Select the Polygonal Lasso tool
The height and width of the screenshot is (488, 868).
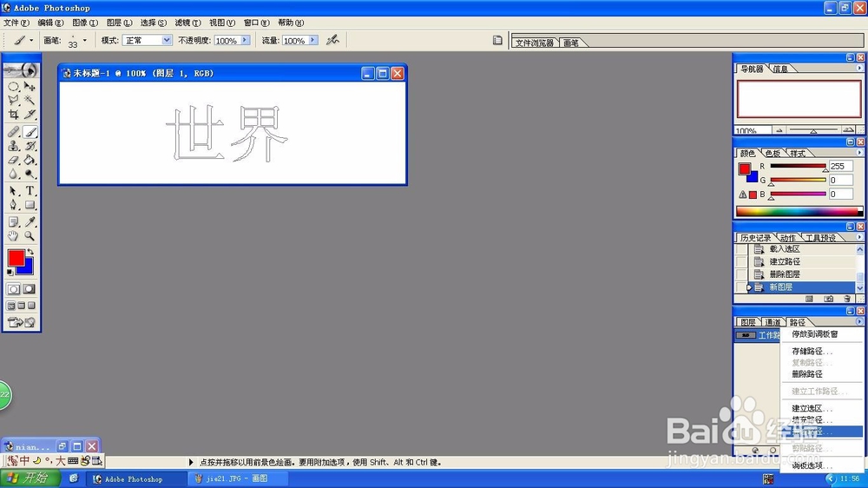point(13,101)
